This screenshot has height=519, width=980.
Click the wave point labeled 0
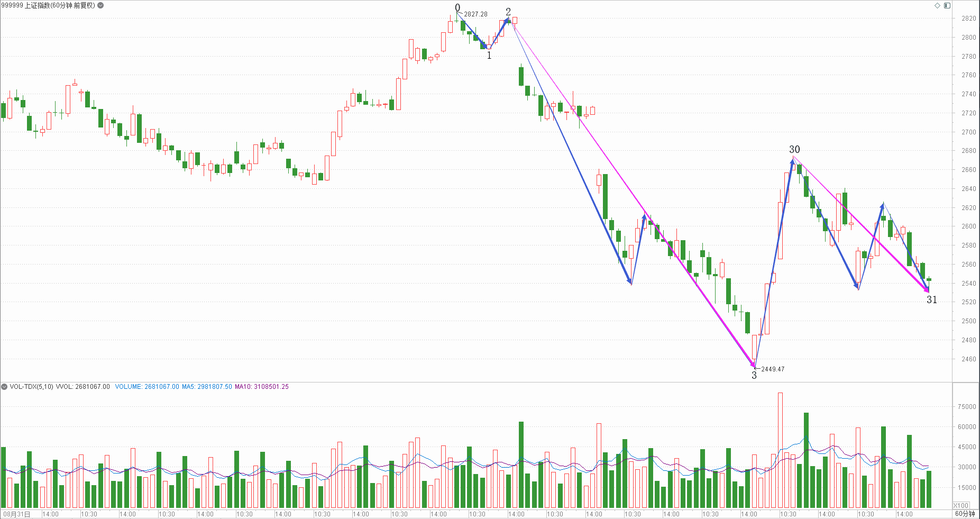pos(457,7)
